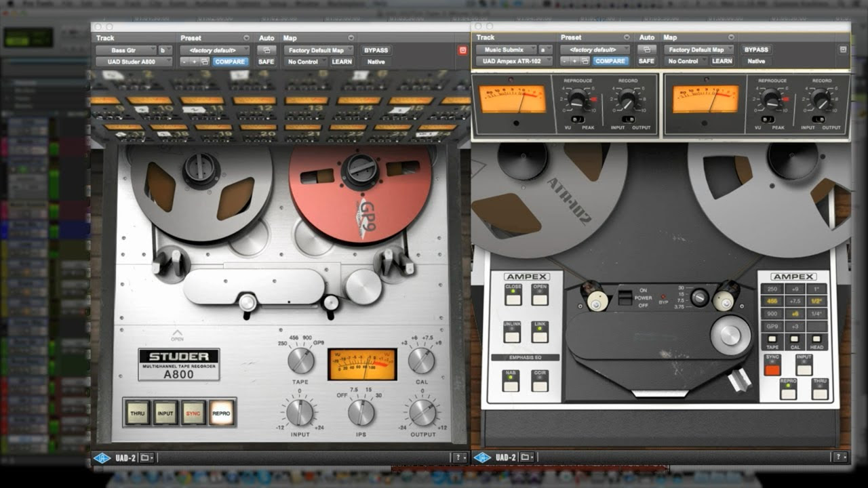The width and height of the screenshot is (868, 488).
Task: Enable the Ampex LINK button
Action: [x=540, y=331]
